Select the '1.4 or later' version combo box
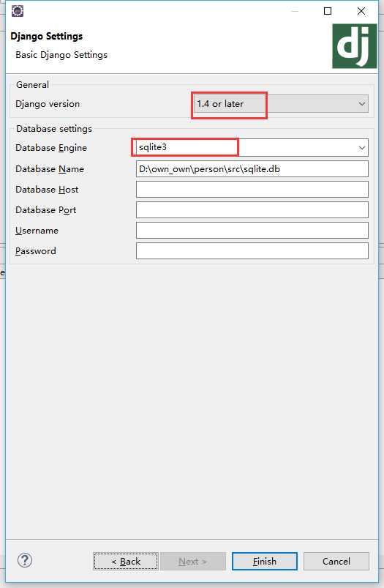 pyautogui.click(x=281, y=104)
